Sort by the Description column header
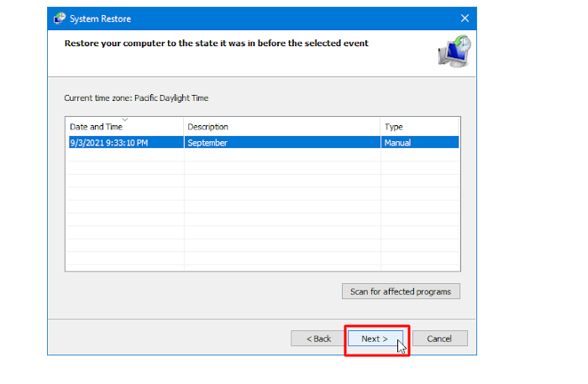This screenshot has width=588, height=384. tap(252, 127)
